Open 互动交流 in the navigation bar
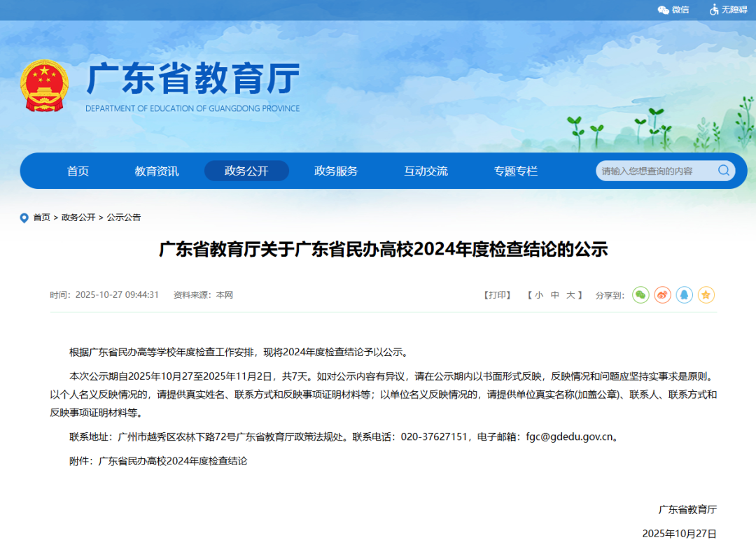The image size is (756, 554). 426,171
